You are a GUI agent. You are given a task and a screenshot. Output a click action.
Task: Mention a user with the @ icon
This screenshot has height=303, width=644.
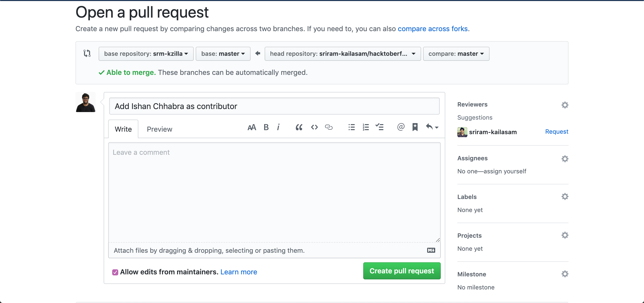click(x=401, y=127)
